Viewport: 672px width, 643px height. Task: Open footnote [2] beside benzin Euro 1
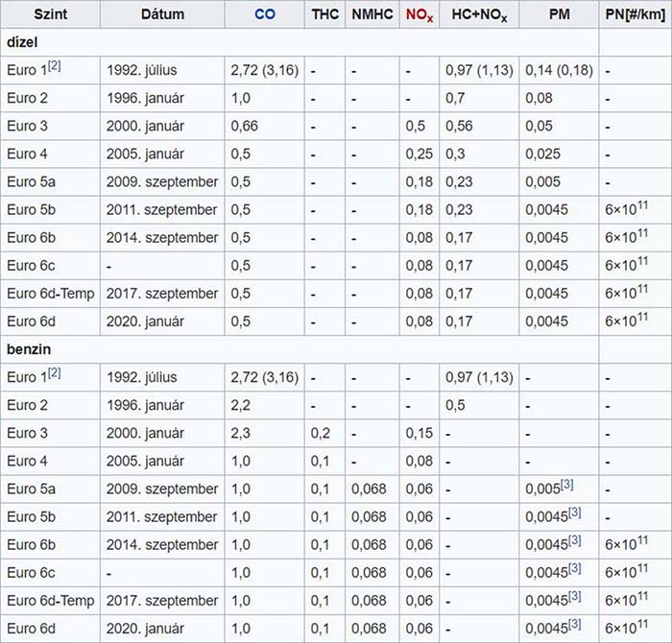click(55, 373)
